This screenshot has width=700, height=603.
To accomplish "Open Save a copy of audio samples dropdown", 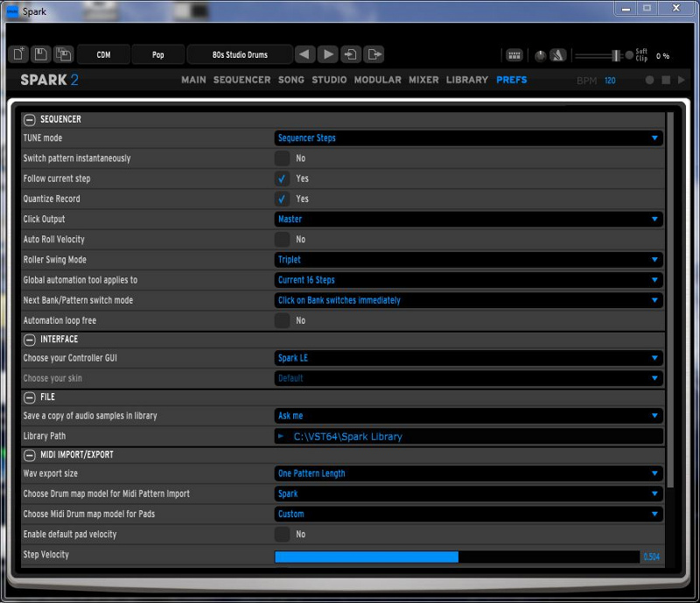I will click(468, 416).
